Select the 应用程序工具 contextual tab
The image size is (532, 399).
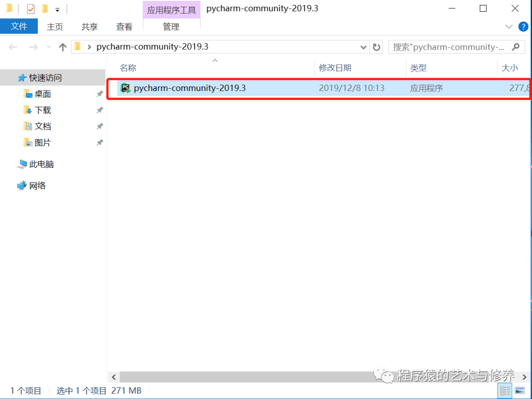click(171, 10)
